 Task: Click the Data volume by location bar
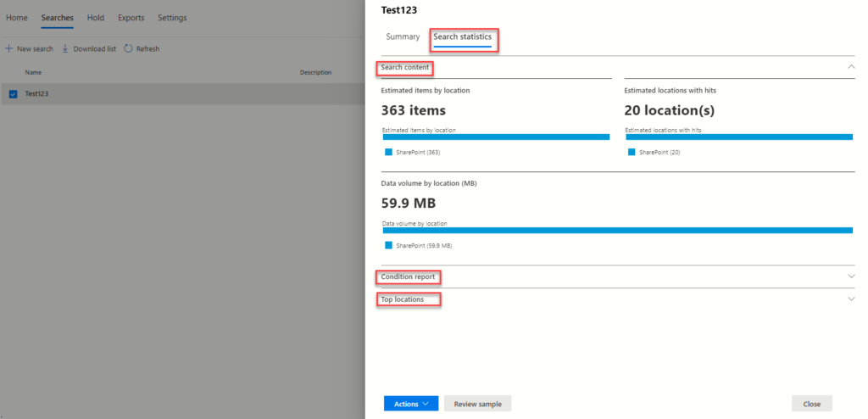(x=617, y=230)
